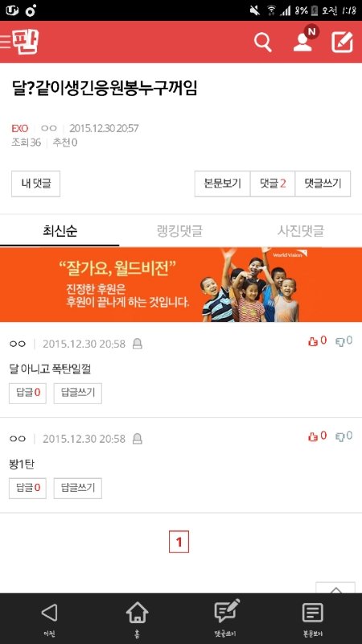Tap the home icon in bottom bar

pos(137,618)
